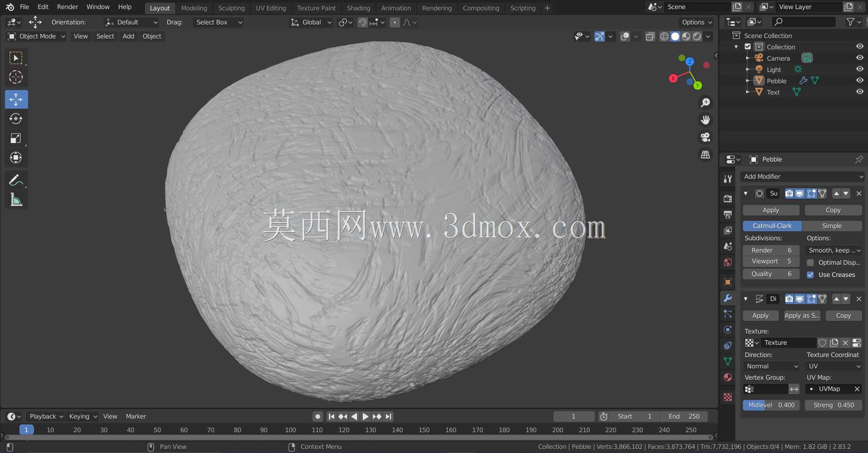Toggle proportional editing
868x453 pixels.
(395, 22)
